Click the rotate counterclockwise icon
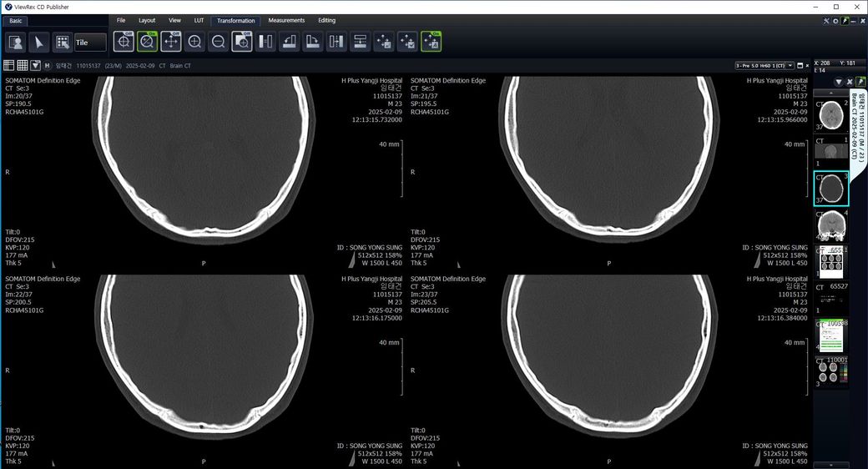The width and height of the screenshot is (868, 469). pos(290,42)
